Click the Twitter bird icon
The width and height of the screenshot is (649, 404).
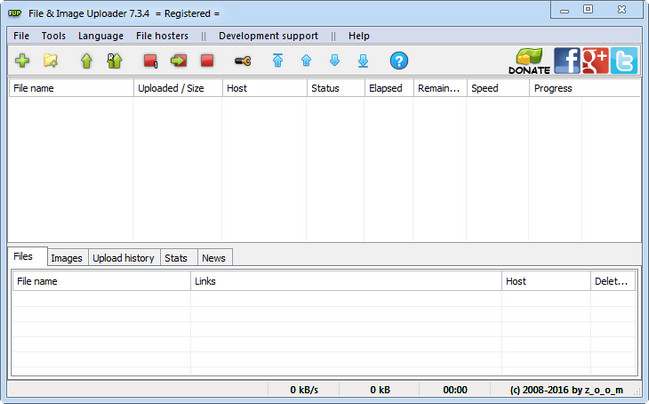click(625, 61)
